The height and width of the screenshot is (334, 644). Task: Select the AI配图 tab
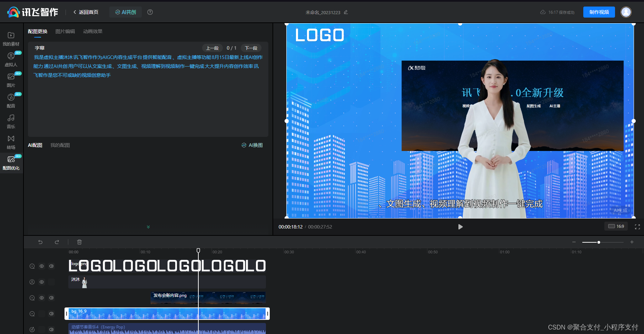(x=35, y=145)
